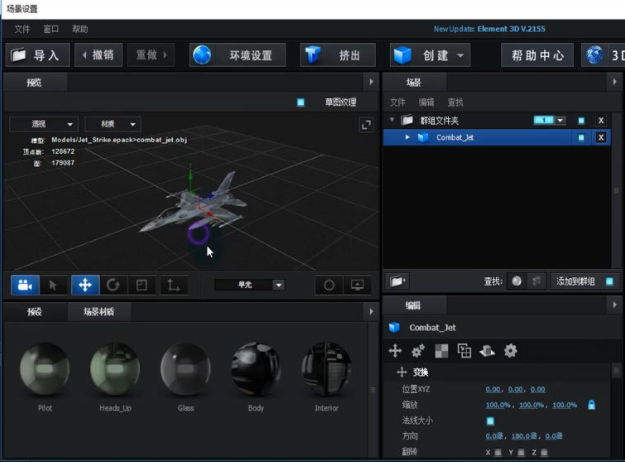The width and height of the screenshot is (625, 462).
Task: Enable the normal size checkbox
Action: tap(490, 421)
